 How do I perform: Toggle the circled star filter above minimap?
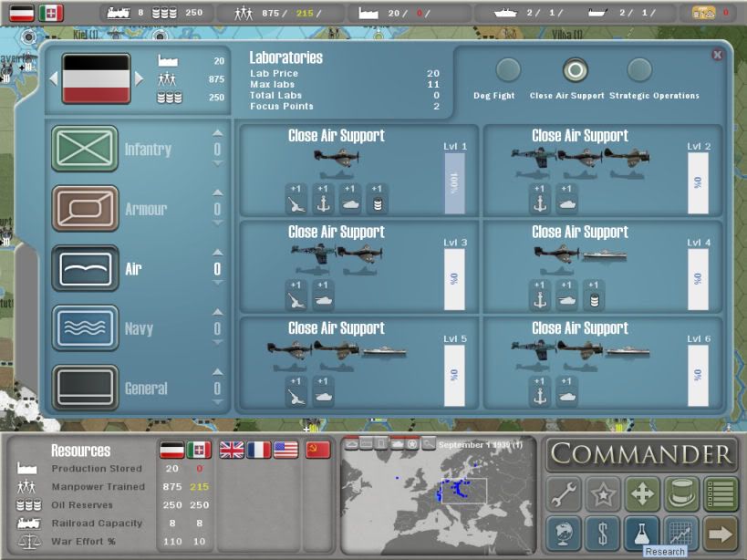point(412,444)
